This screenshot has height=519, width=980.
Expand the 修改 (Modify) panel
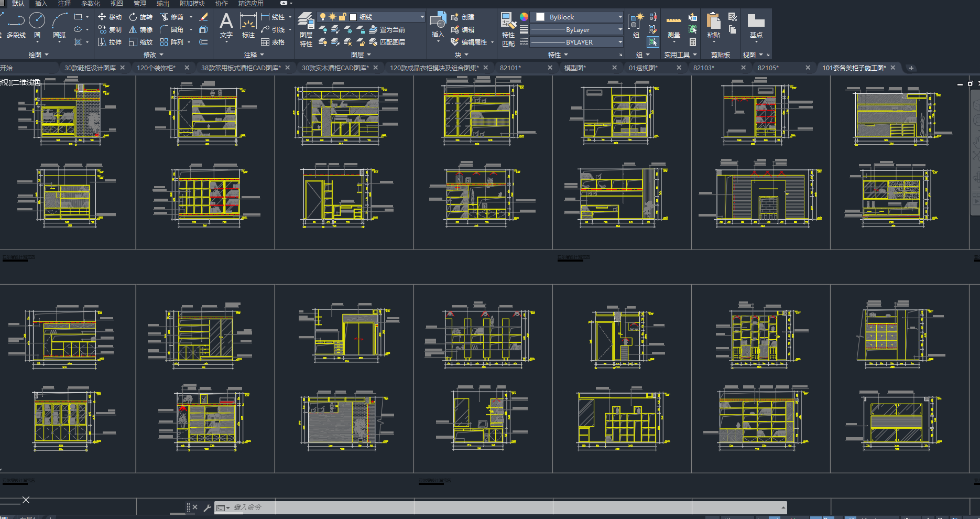click(154, 55)
